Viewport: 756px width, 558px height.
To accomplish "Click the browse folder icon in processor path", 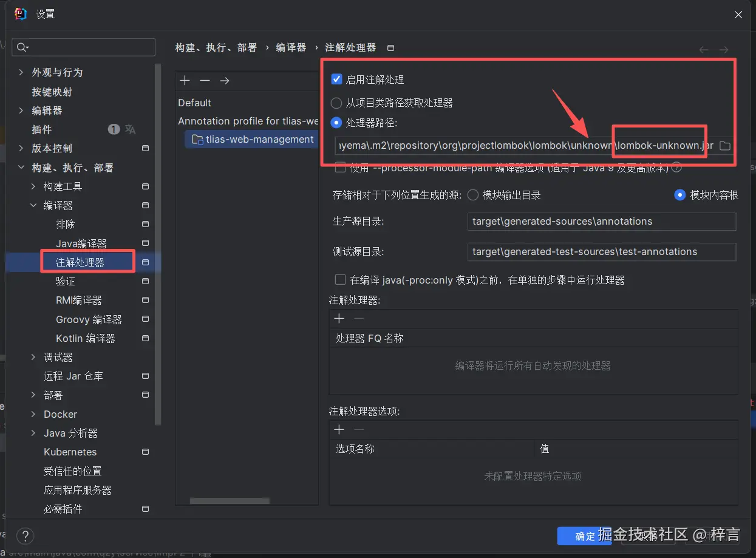I will coord(724,146).
